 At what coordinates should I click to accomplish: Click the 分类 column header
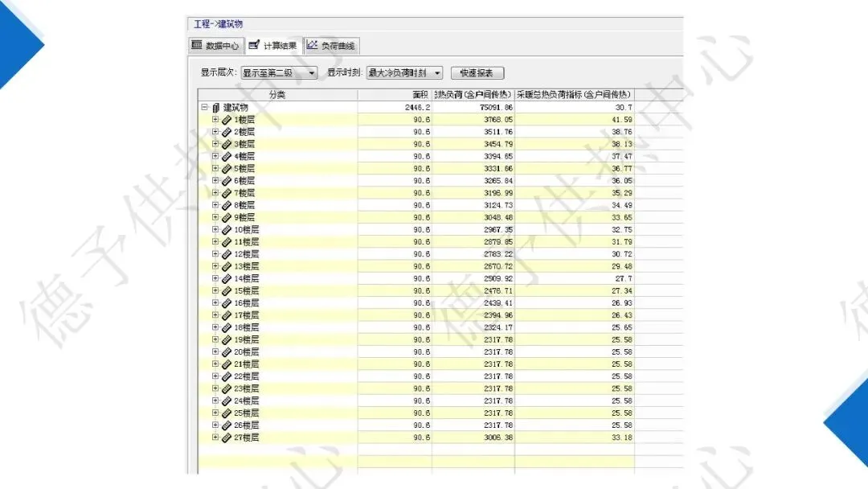point(277,95)
